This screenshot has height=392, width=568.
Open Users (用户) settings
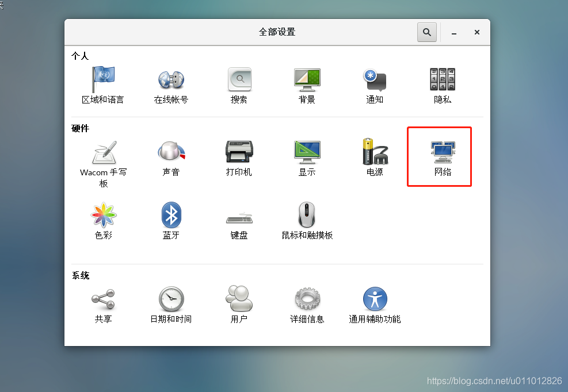tap(239, 305)
